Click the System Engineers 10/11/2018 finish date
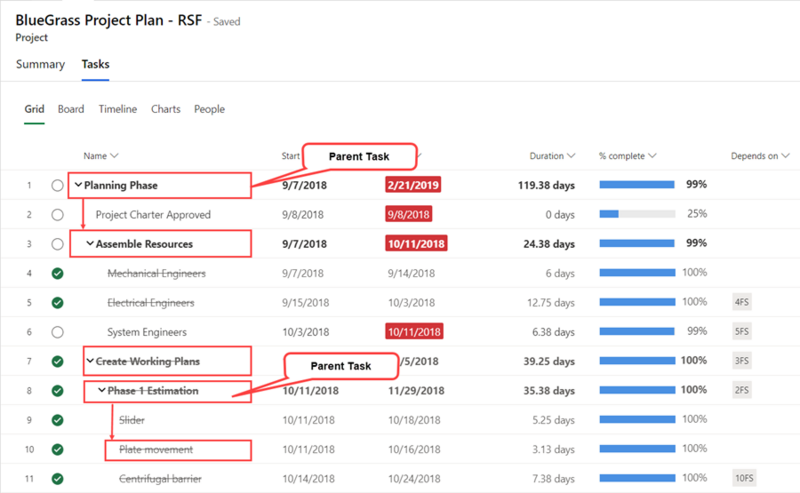800x493 pixels. click(414, 332)
